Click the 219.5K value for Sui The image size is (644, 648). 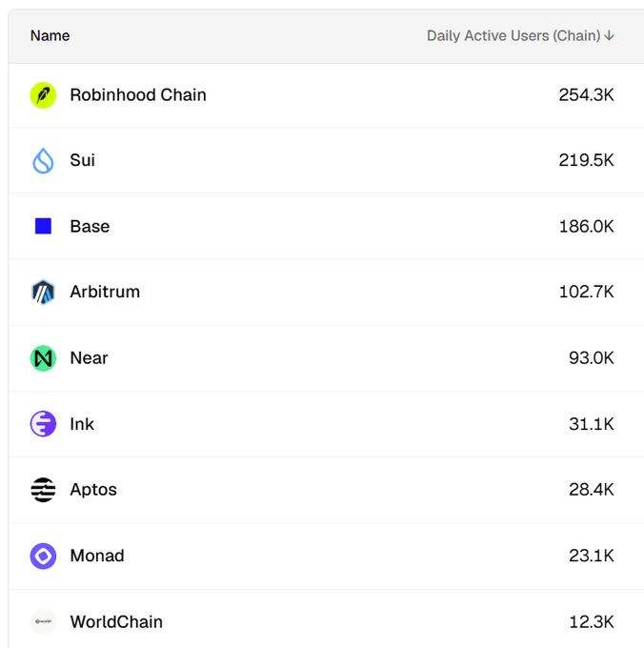[586, 160]
